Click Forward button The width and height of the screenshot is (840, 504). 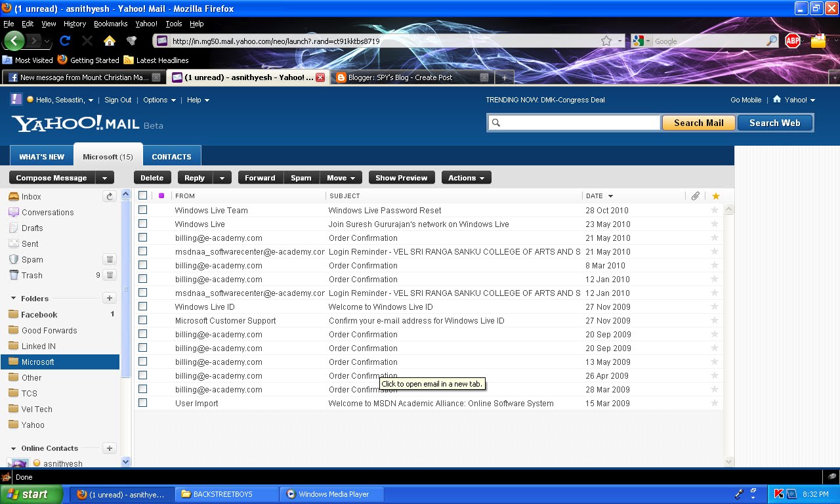pyautogui.click(x=260, y=178)
